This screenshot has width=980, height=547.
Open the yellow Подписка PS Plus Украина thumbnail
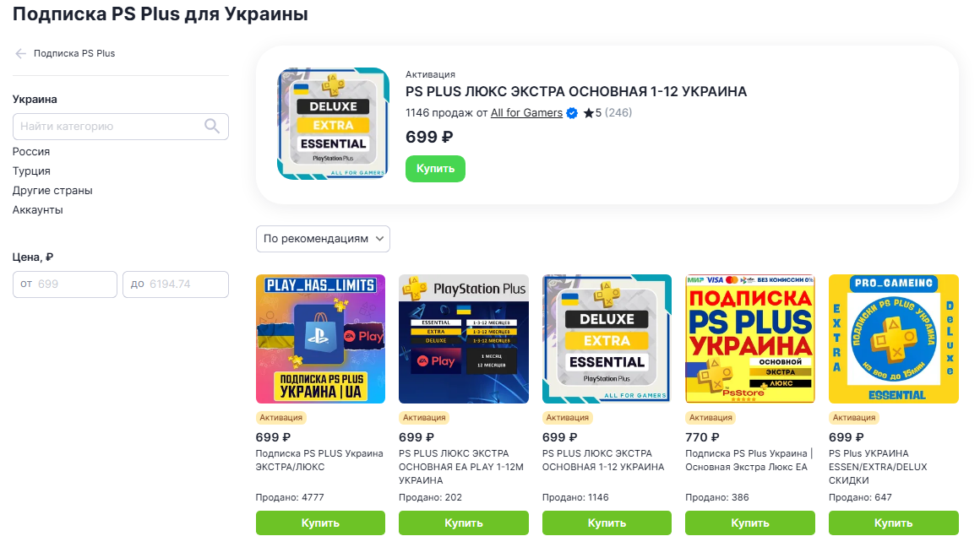pyautogui.click(x=750, y=339)
